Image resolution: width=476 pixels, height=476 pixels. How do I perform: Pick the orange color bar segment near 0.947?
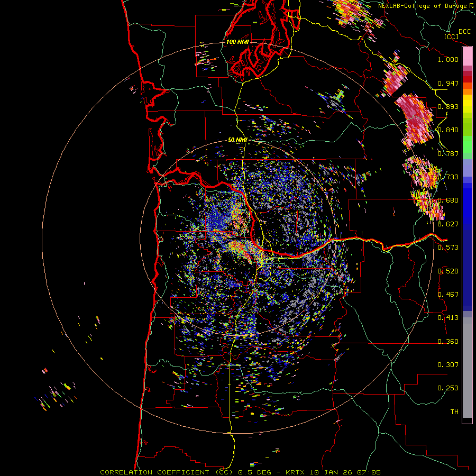click(467, 86)
